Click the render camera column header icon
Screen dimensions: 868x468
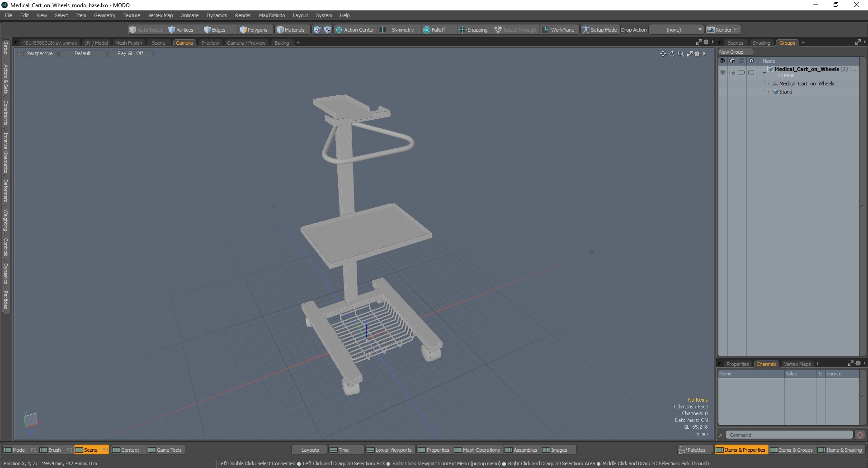pos(732,61)
